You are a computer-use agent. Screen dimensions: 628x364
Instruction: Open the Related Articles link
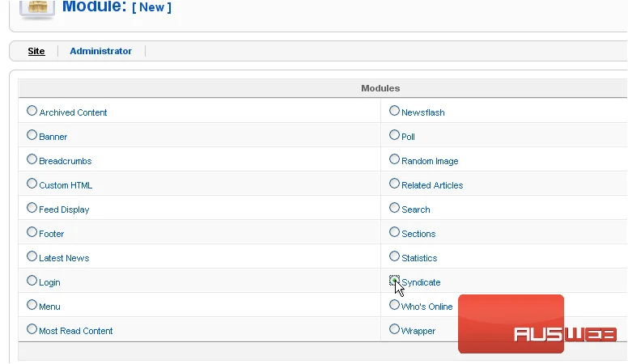(432, 185)
